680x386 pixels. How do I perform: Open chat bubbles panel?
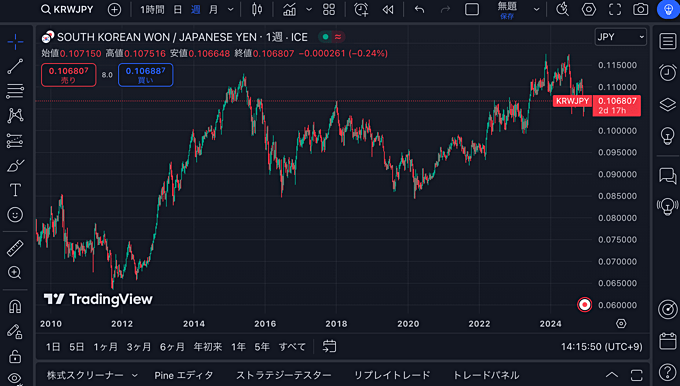[x=667, y=176]
